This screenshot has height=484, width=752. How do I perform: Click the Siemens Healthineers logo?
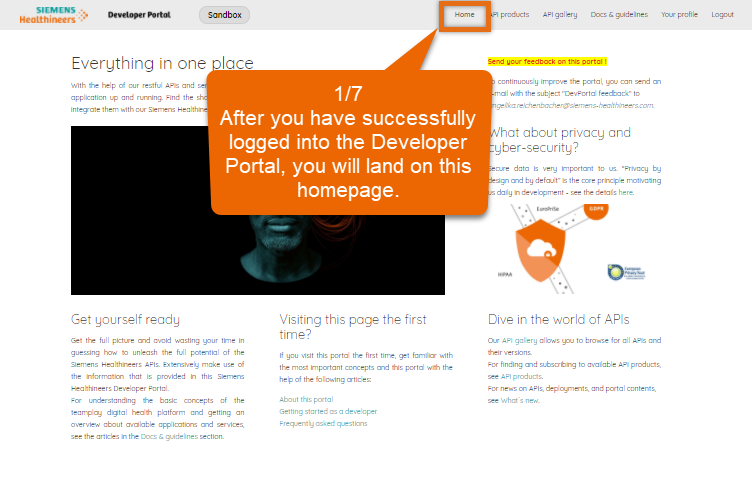tap(53, 15)
